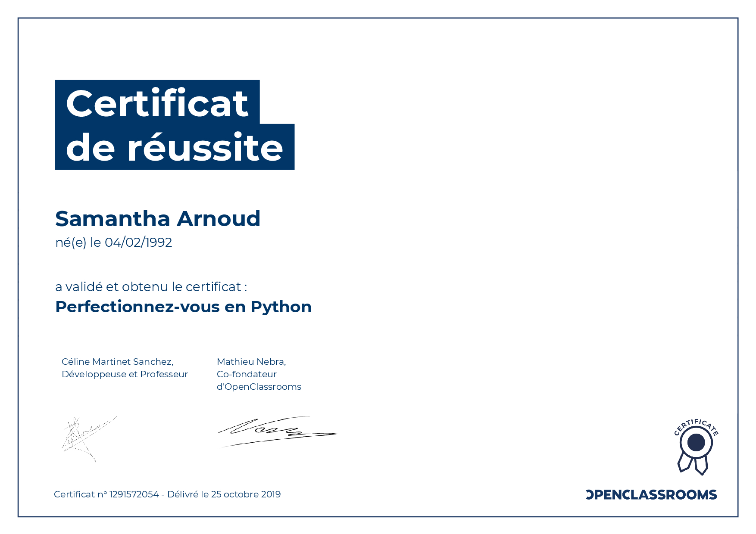Click "d'OpenClassrooms" under Co-fondateur
This screenshot has width=756, height=534.
coord(259,387)
